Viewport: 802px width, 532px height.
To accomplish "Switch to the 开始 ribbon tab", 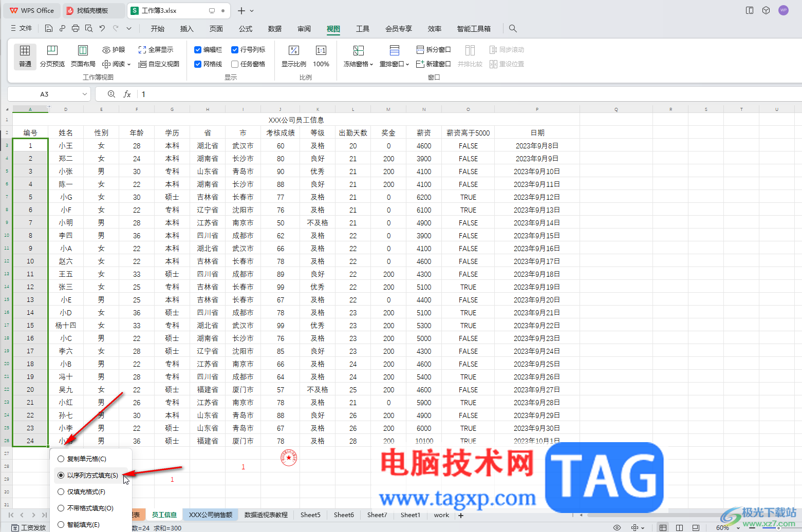I will coord(158,29).
